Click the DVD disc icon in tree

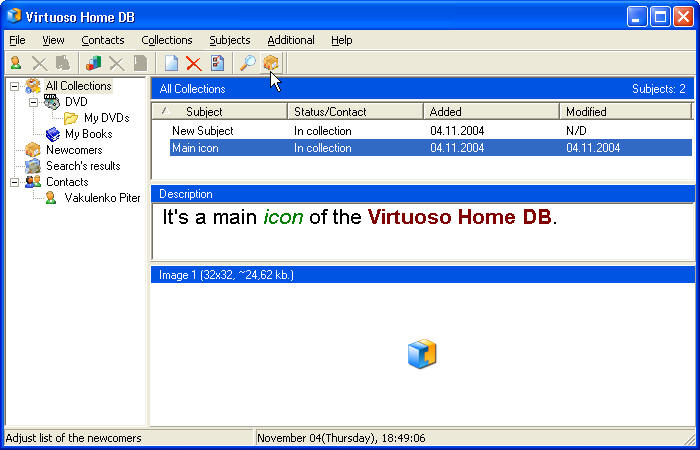pyautogui.click(x=51, y=102)
